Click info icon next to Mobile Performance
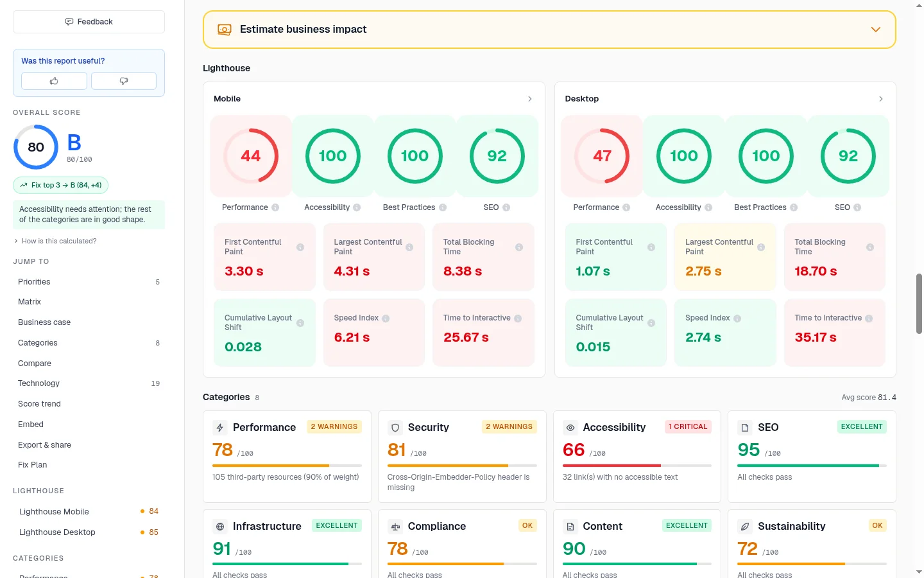The height and width of the screenshot is (578, 924). tap(275, 207)
